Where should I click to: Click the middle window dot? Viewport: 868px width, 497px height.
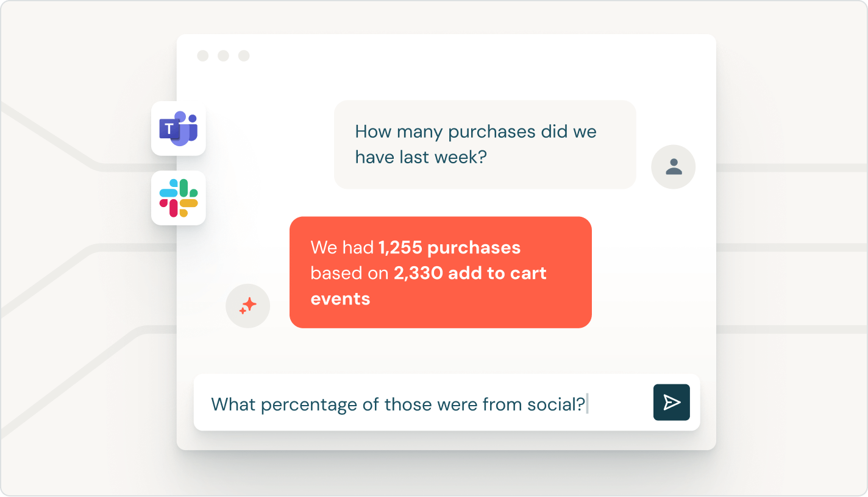(x=223, y=56)
